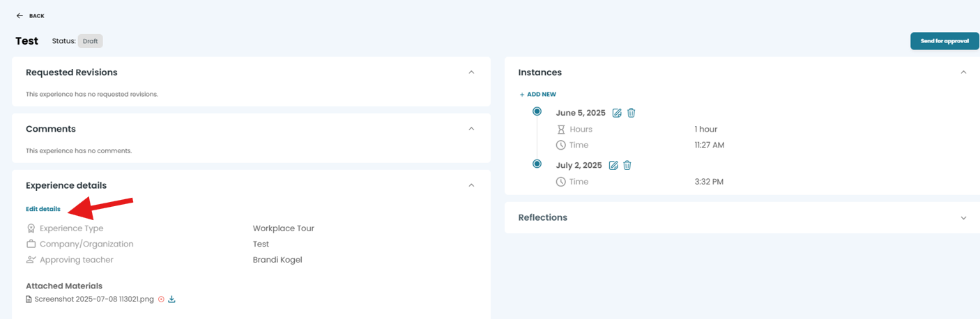Open the Edit details link
Viewport: 980px width, 319px height.
[x=43, y=209]
